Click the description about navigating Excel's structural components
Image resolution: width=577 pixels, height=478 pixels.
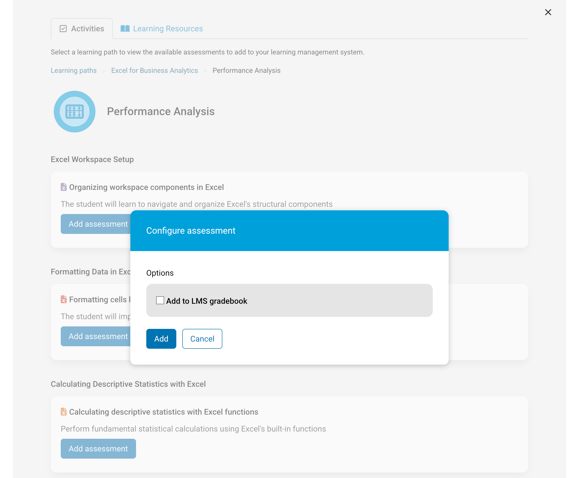click(197, 204)
